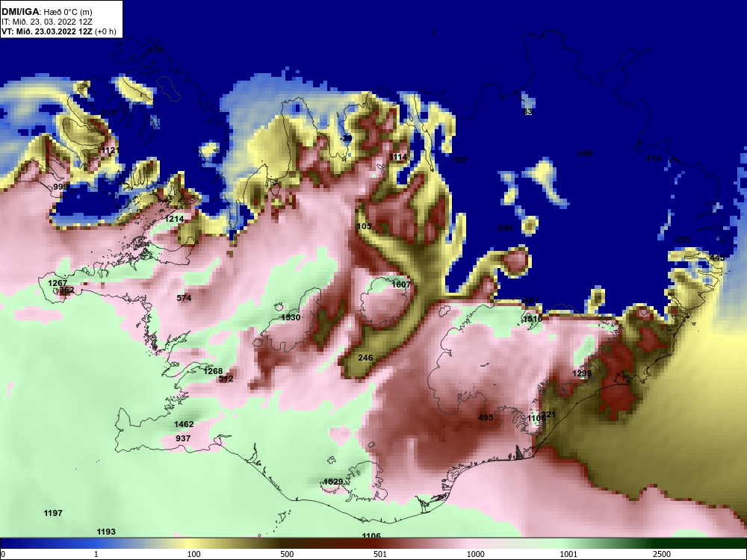Click the color scale label 500
747x560 pixels.
[287, 554]
